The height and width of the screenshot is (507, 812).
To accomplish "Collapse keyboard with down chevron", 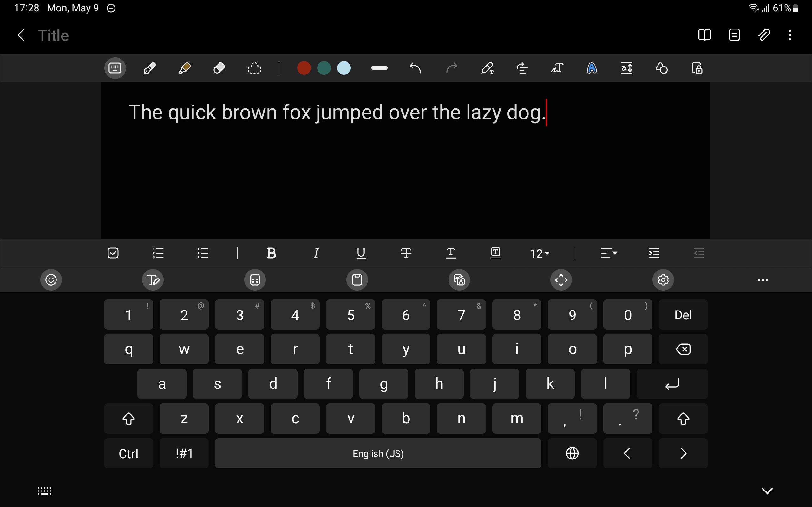I will (767, 491).
